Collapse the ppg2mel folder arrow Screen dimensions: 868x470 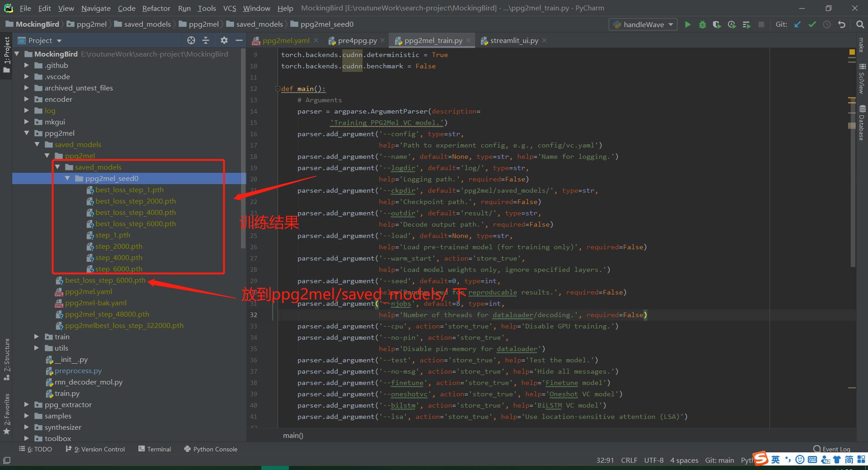(x=26, y=133)
